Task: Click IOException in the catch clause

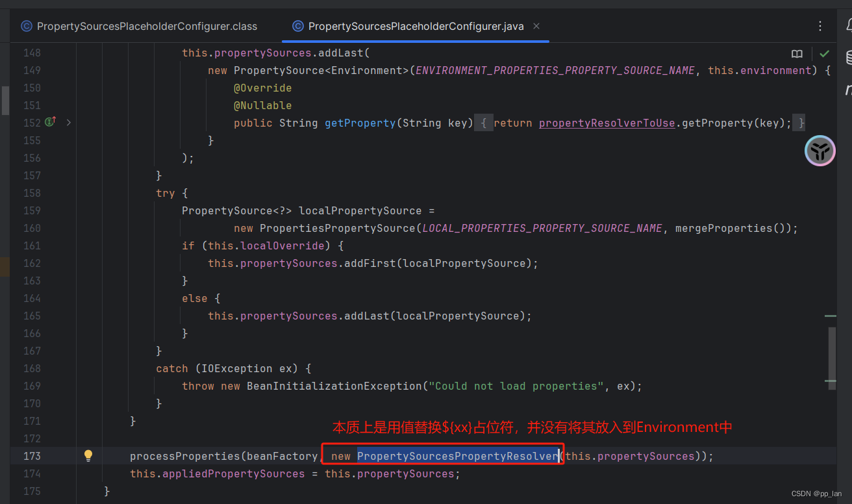Action: pos(237,368)
